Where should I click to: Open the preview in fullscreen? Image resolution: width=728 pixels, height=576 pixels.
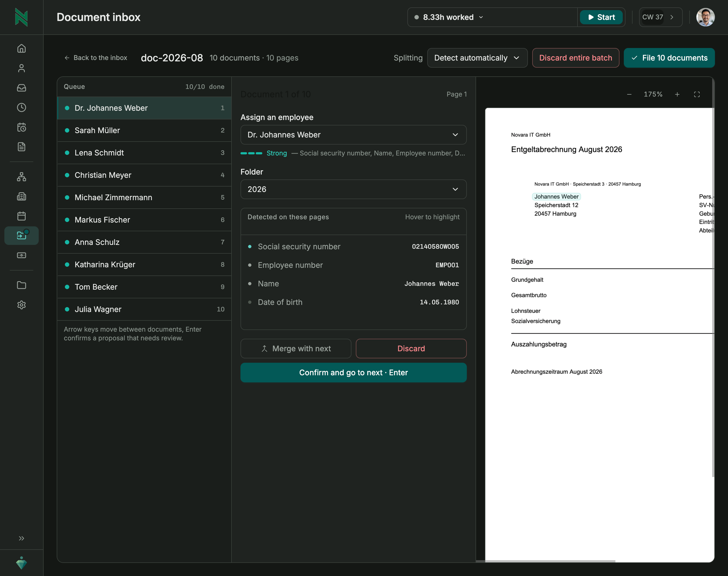[697, 94]
